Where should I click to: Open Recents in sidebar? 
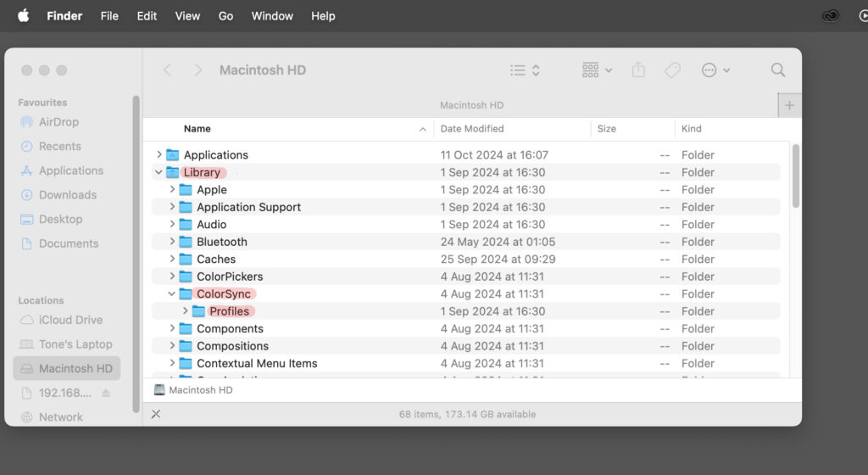pos(51,146)
